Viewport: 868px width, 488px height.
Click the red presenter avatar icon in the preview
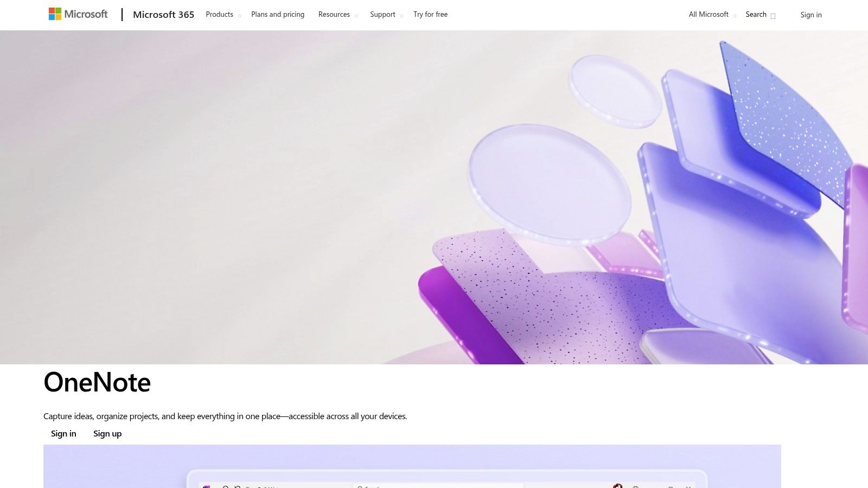(618, 487)
